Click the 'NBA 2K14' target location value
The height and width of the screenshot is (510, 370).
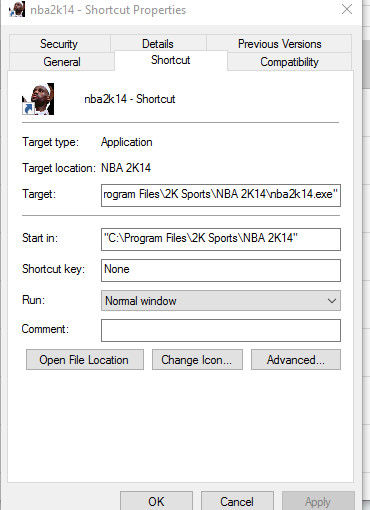pyautogui.click(x=126, y=168)
